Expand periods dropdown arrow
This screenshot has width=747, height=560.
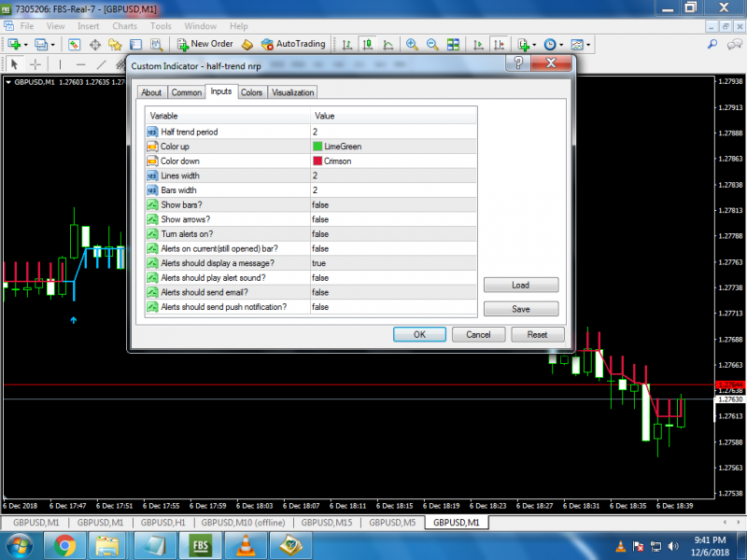[x=561, y=45]
